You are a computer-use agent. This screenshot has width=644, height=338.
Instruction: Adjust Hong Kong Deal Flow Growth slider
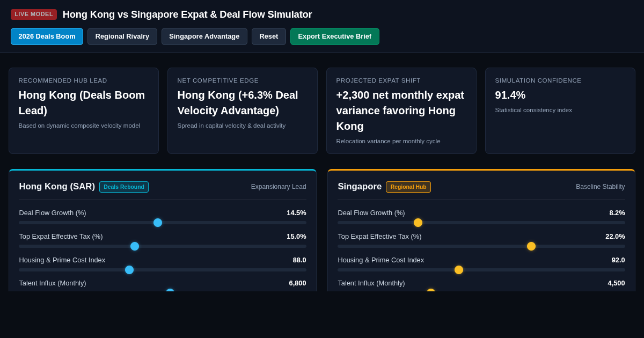coord(163,223)
